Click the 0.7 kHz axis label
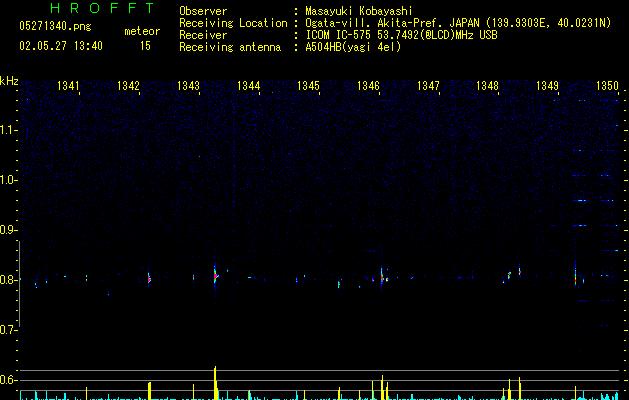The height and width of the screenshot is (400, 629). pos(7,330)
